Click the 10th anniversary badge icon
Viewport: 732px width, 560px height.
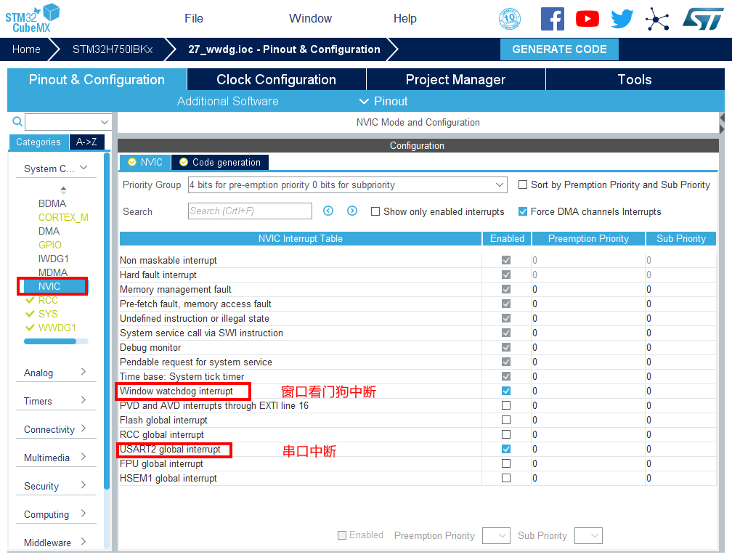(510, 19)
